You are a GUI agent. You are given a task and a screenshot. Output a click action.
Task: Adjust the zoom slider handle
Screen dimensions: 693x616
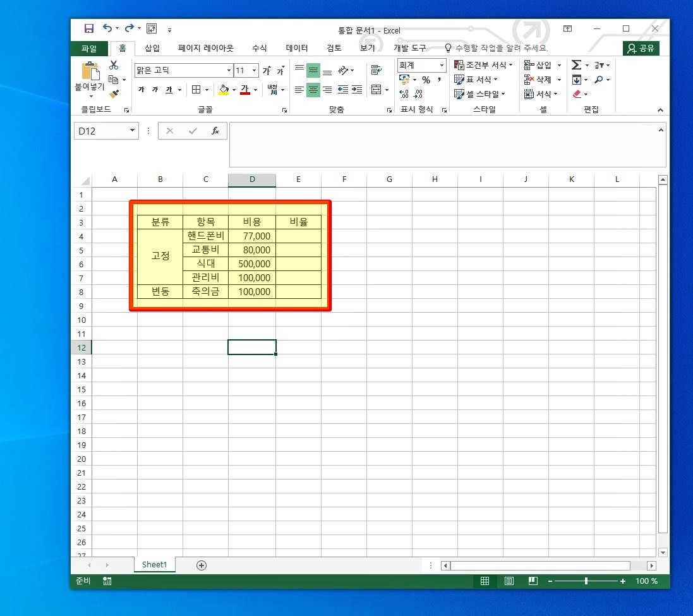coord(586,581)
